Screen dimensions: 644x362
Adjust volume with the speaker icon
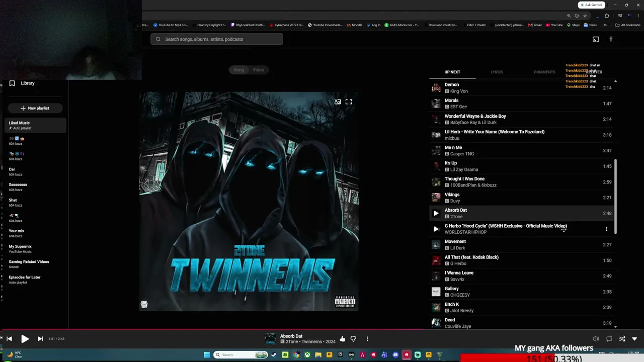(x=596, y=339)
